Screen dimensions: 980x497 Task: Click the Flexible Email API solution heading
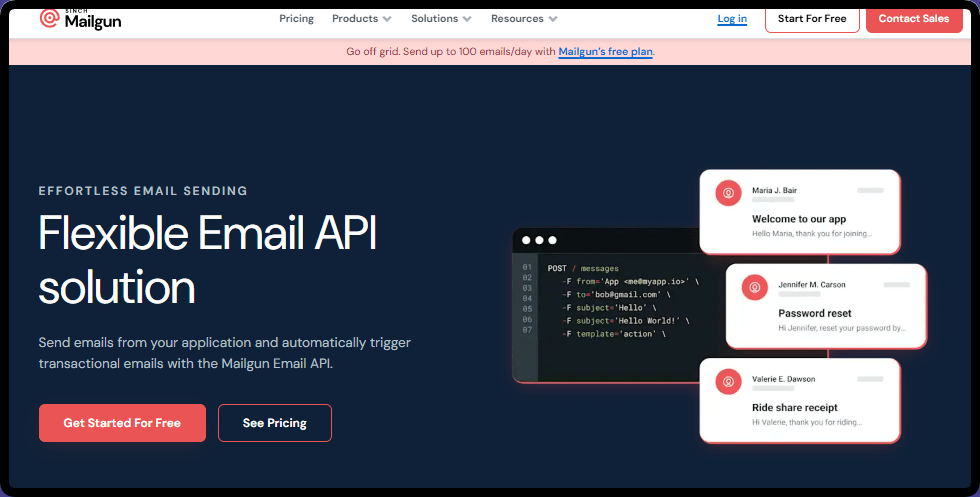click(x=208, y=259)
